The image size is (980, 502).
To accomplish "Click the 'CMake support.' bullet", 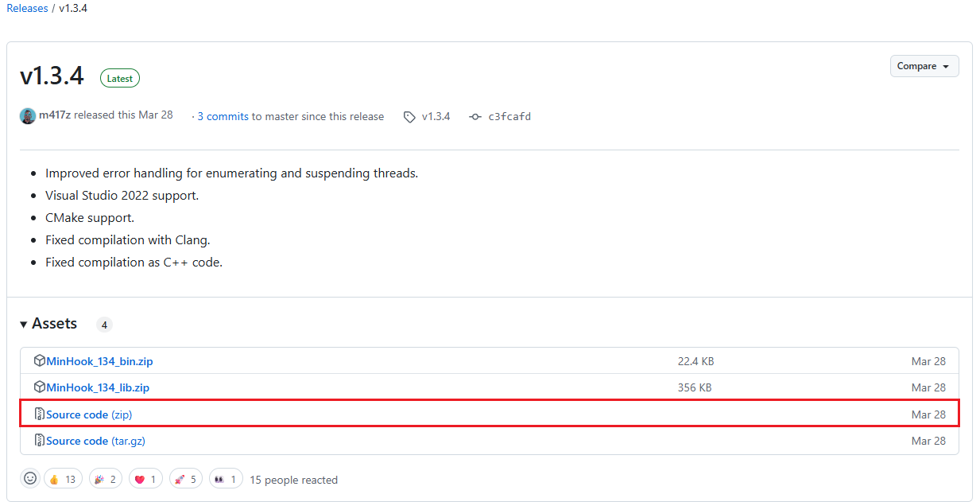I will tap(90, 217).
